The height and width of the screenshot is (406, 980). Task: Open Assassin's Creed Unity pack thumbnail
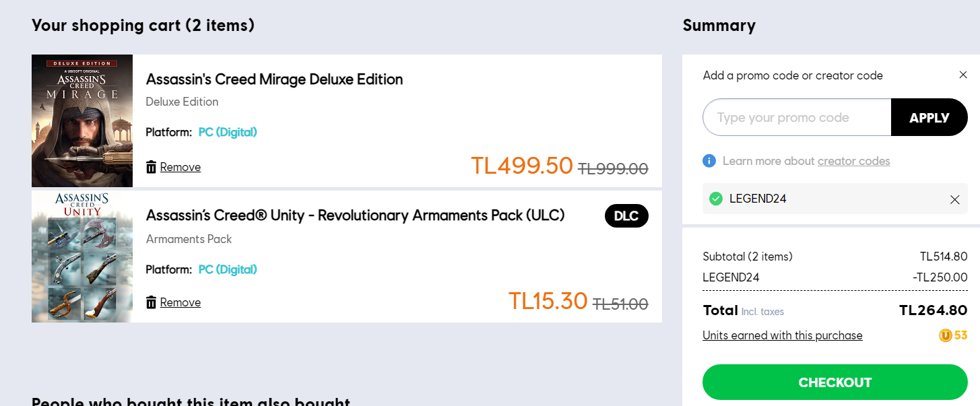coord(82,257)
